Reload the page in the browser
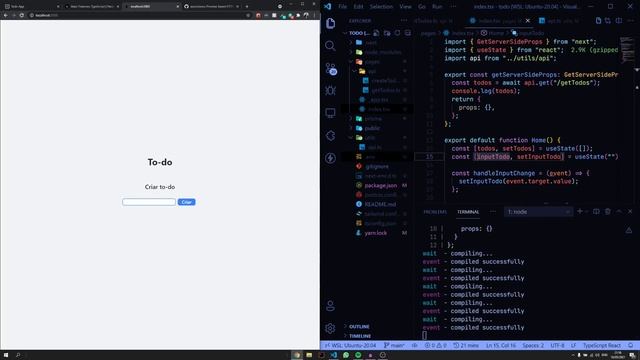Viewport: 640px width, 360px height. coord(22,15)
